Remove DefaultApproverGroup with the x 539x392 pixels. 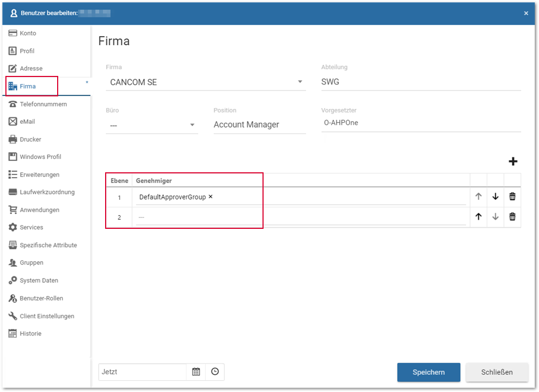[x=210, y=197]
